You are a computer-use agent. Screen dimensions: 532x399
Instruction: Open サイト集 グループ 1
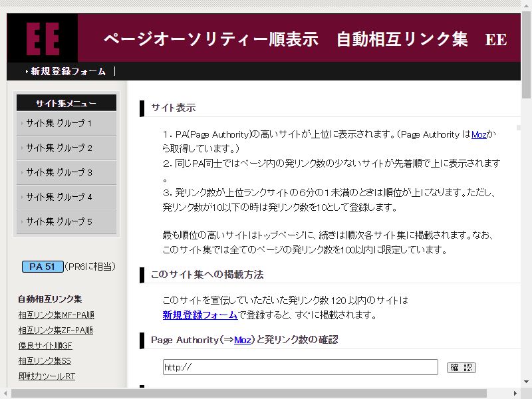[66, 123]
